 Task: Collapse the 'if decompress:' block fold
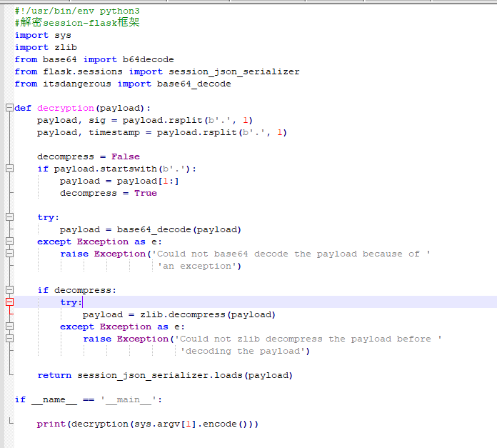(9, 290)
